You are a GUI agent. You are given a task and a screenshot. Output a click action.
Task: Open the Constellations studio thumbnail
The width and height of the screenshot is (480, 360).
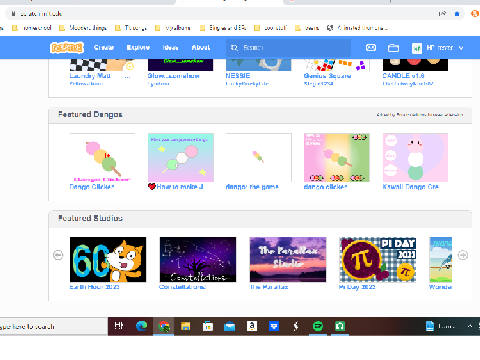point(198,260)
